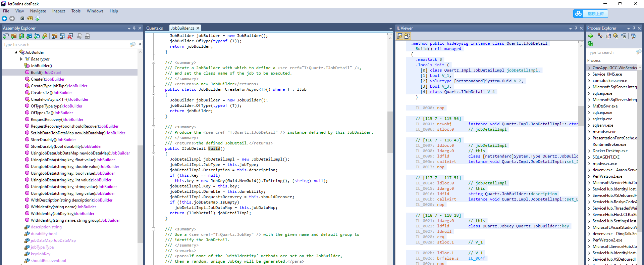Image resolution: width=644 pixels, height=265 pixels.
Task: Click the grayed Visual Studio export icon
Action: tap(80, 36)
